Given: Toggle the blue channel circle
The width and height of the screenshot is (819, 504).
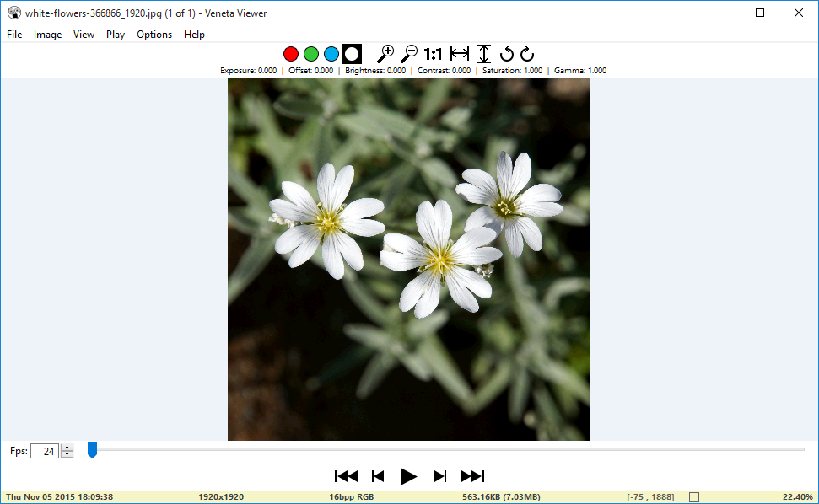Looking at the screenshot, I should click(331, 54).
